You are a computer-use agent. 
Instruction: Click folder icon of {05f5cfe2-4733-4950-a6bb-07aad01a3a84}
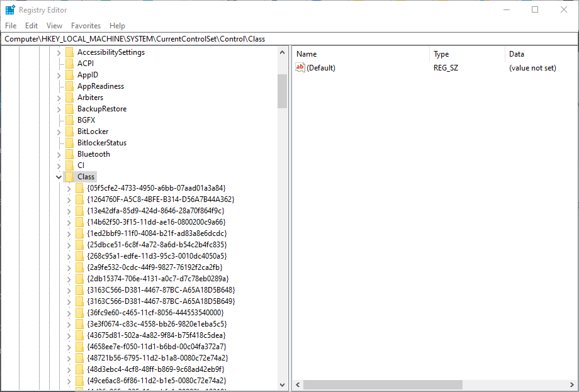point(79,188)
